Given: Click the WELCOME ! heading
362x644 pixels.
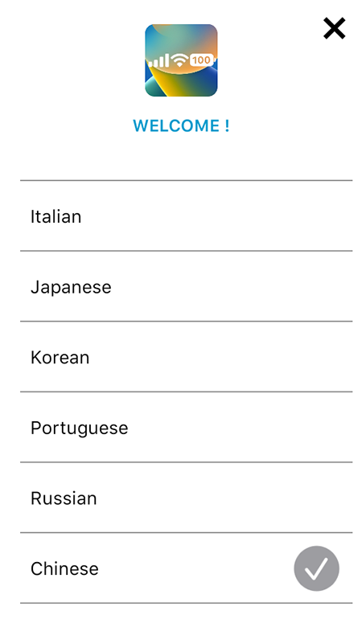Looking at the screenshot, I should 181,125.
